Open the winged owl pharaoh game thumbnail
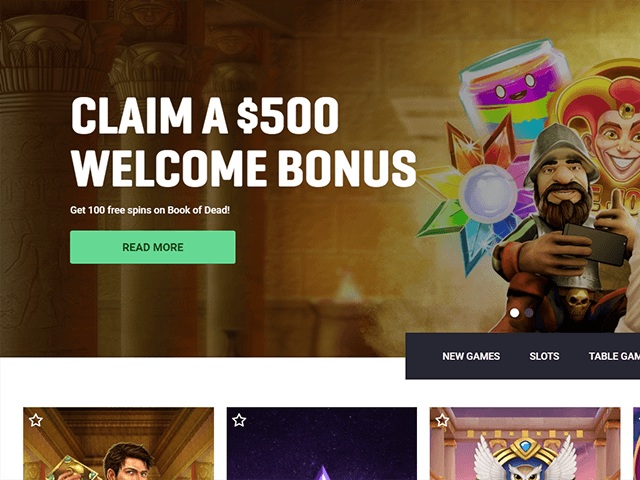 (x=525, y=444)
